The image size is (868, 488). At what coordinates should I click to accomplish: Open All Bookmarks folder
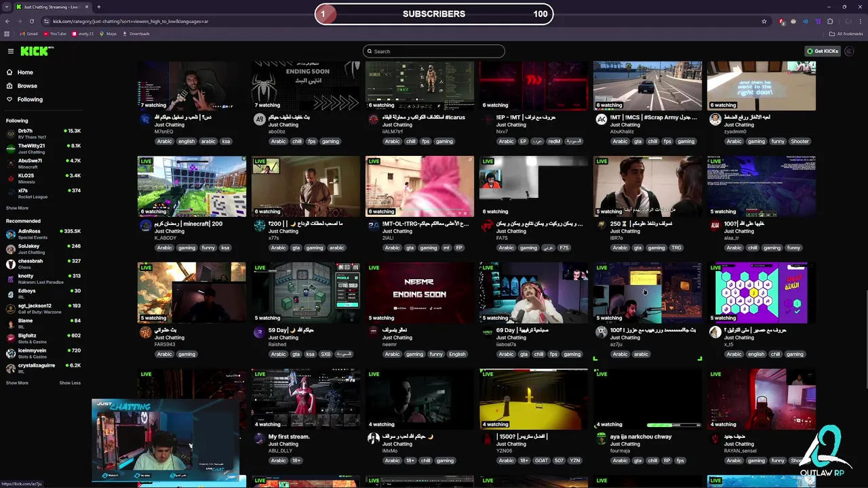coord(846,34)
